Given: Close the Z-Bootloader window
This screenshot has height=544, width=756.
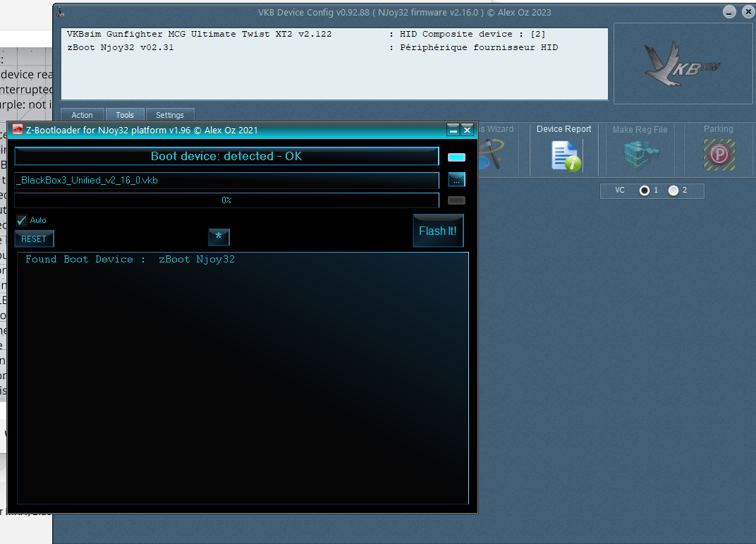Looking at the screenshot, I should pyautogui.click(x=467, y=130).
